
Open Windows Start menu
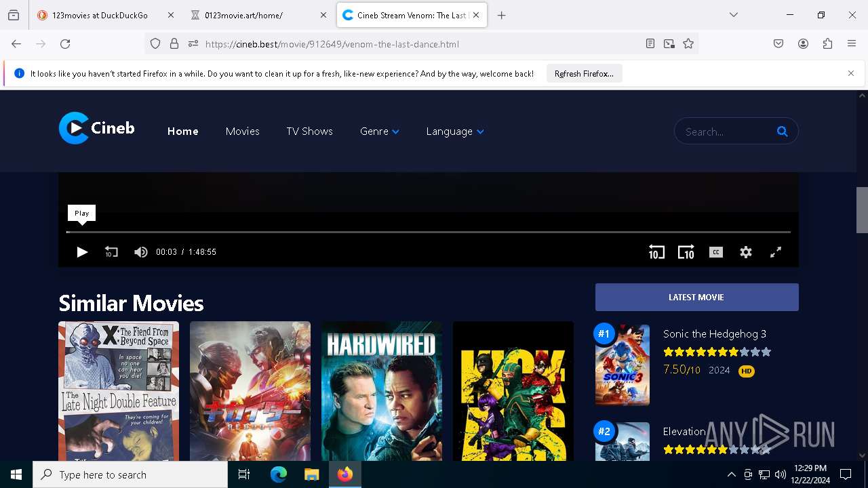[x=16, y=474]
